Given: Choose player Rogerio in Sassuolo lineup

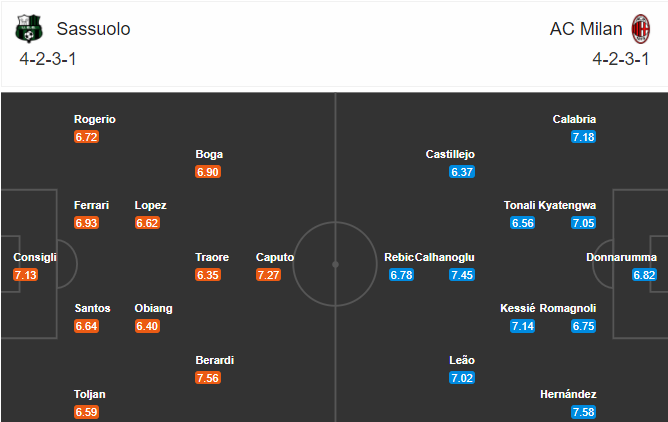Looking at the screenshot, I should [95, 119].
